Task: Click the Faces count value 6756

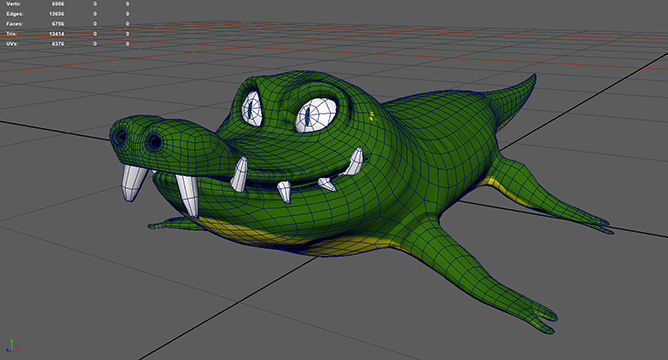Action: point(58,24)
